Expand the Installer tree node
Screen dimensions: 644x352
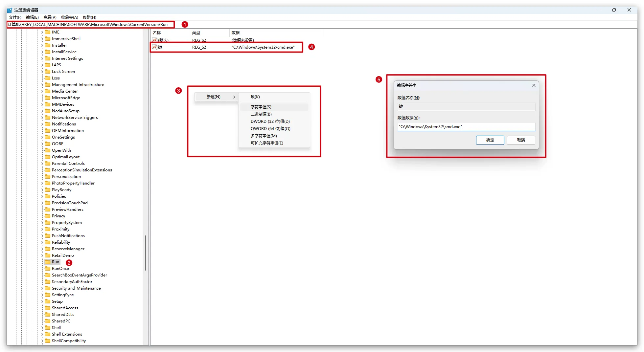click(42, 45)
